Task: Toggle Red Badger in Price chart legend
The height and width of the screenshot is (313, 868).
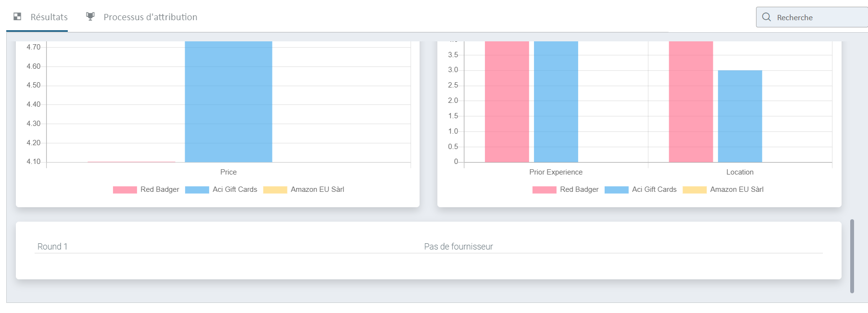Action: [x=146, y=189]
